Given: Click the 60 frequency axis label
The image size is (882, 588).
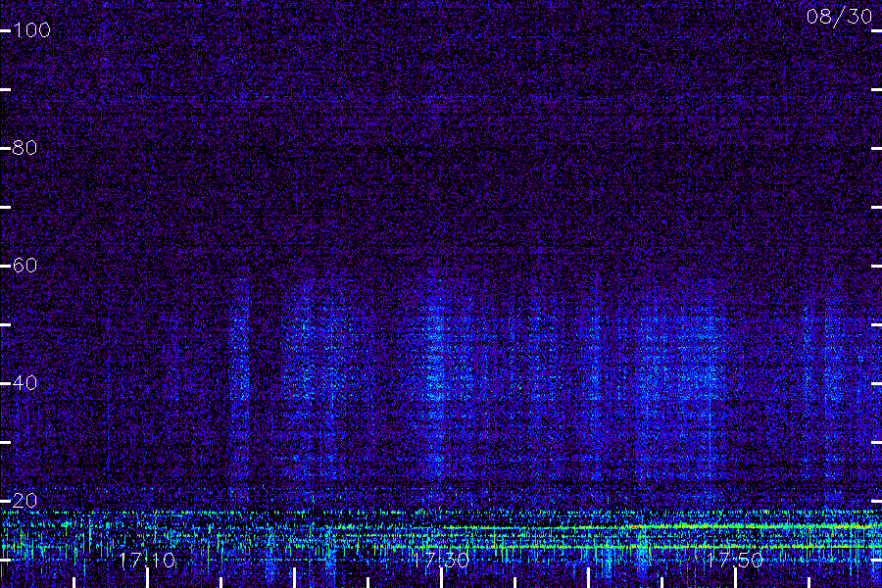Looking at the screenshot, I should pos(24,265).
